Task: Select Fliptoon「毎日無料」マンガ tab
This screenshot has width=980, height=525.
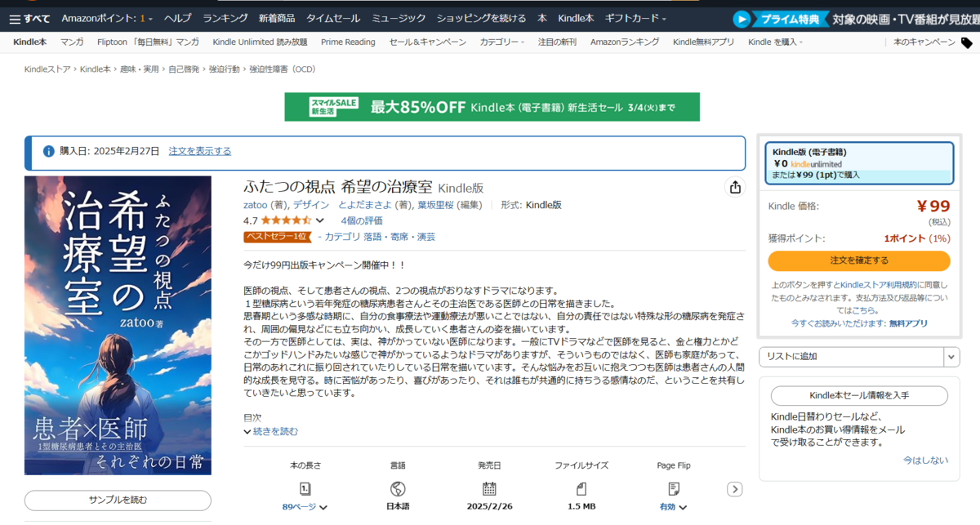Action: click(148, 42)
